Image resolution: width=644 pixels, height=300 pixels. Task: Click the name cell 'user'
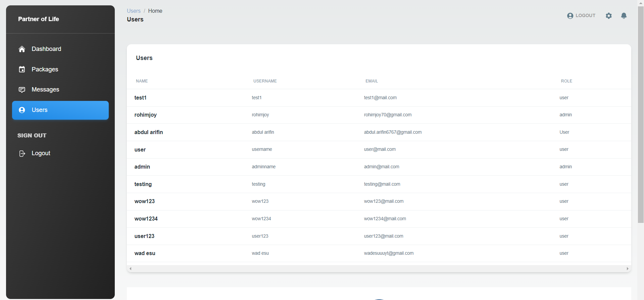(140, 149)
